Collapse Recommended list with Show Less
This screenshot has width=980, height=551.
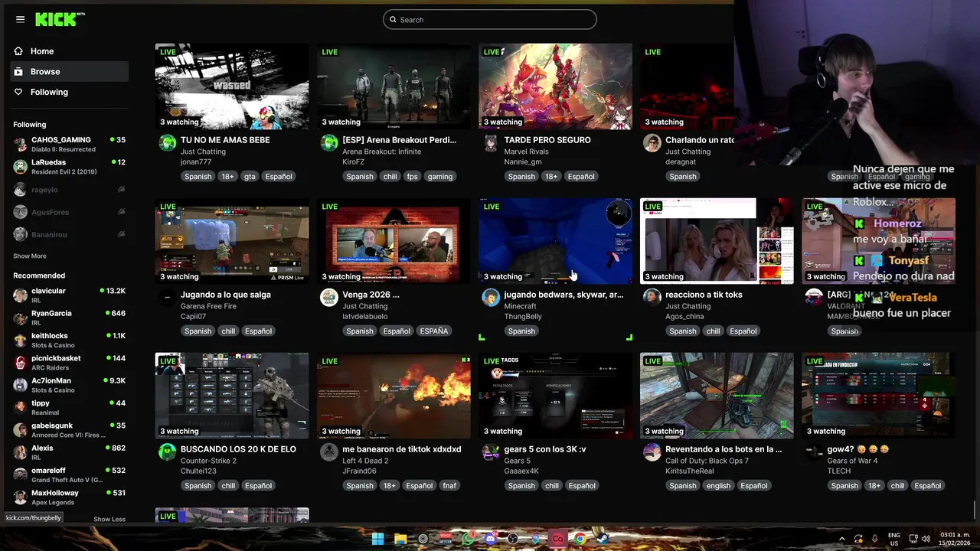109,519
